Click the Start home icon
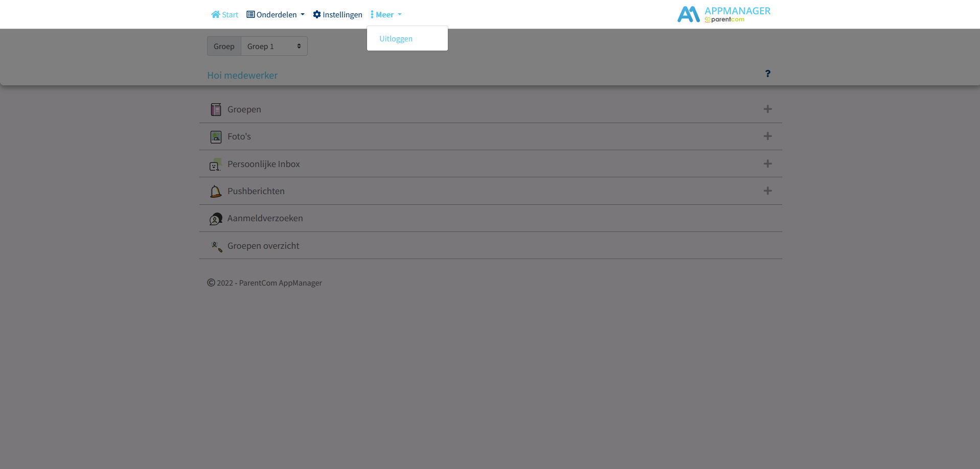The height and width of the screenshot is (469, 980). [216, 14]
